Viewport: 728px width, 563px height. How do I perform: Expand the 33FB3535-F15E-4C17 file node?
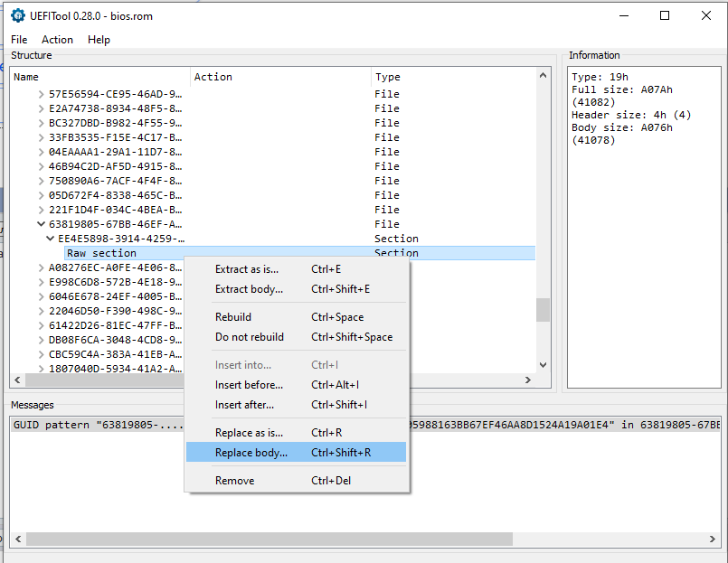coord(41,137)
